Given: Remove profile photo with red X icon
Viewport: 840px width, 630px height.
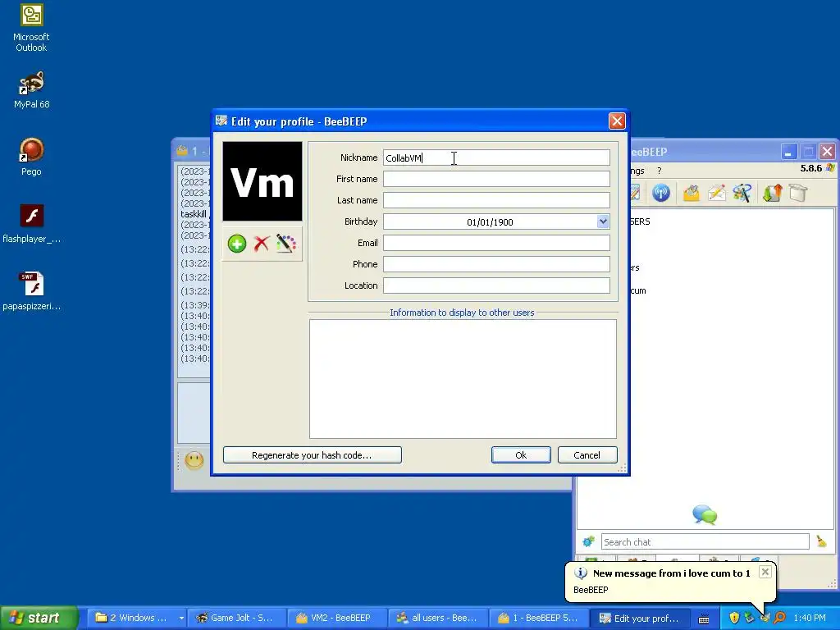Looking at the screenshot, I should tap(262, 244).
